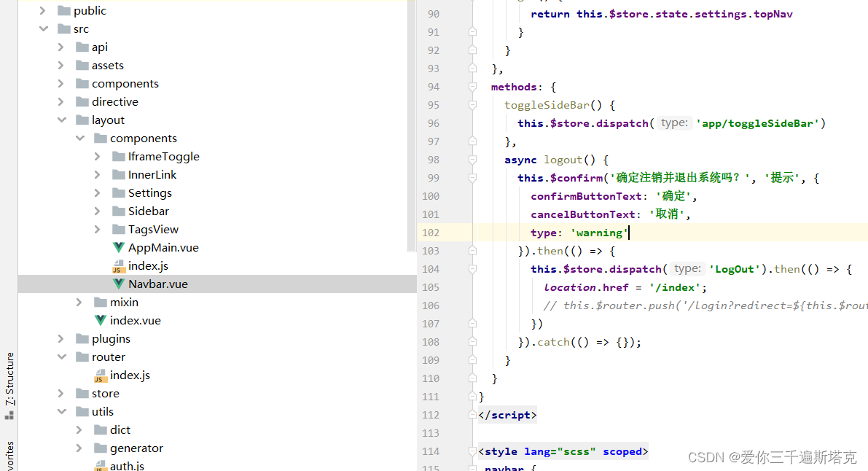Open the Favorites side tab

click(9, 456)
